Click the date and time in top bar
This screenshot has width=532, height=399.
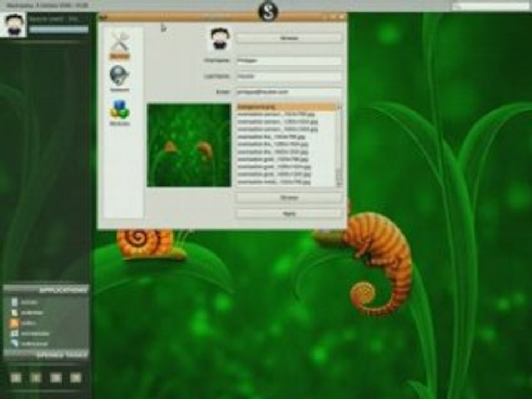tap(48, 6)
